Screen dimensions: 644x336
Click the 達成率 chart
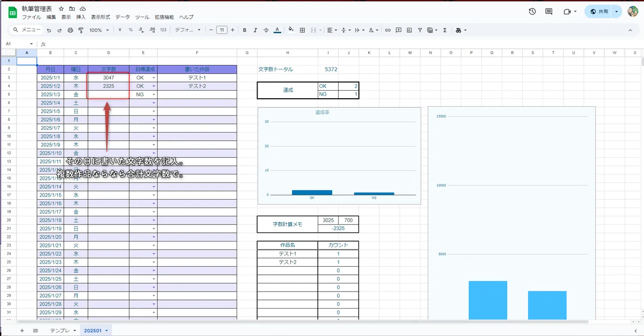pos(339,156)
